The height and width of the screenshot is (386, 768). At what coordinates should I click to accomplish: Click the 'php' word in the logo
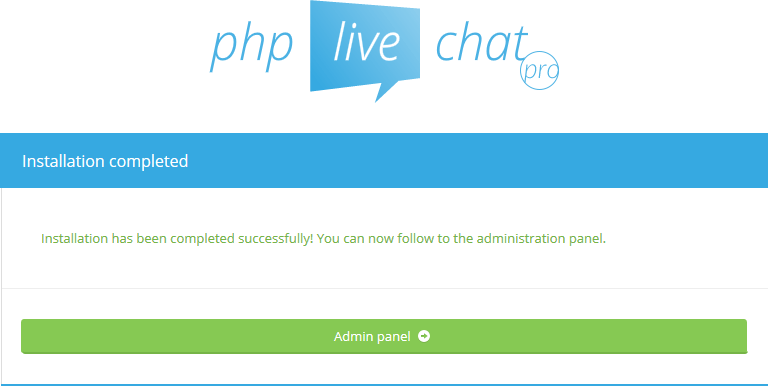click(252, 48)
